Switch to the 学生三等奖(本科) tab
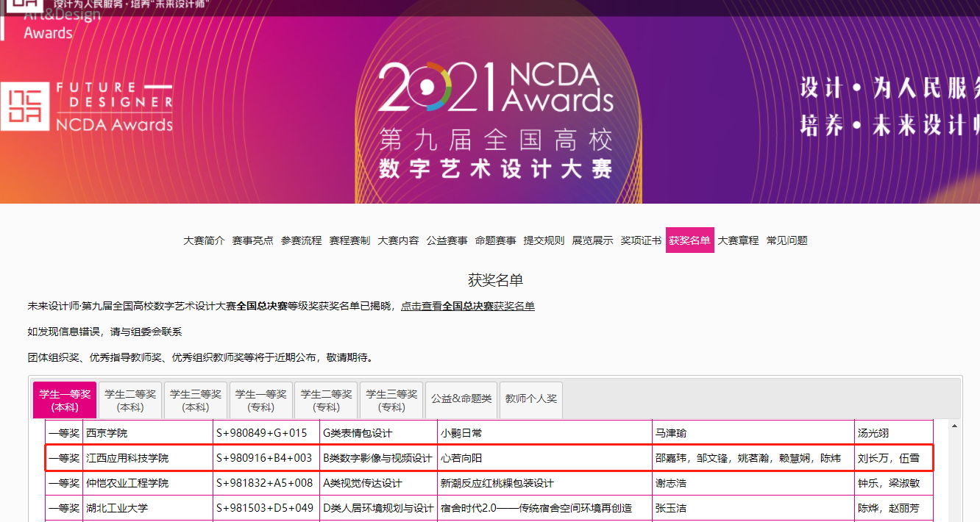 tap(196, 400)
